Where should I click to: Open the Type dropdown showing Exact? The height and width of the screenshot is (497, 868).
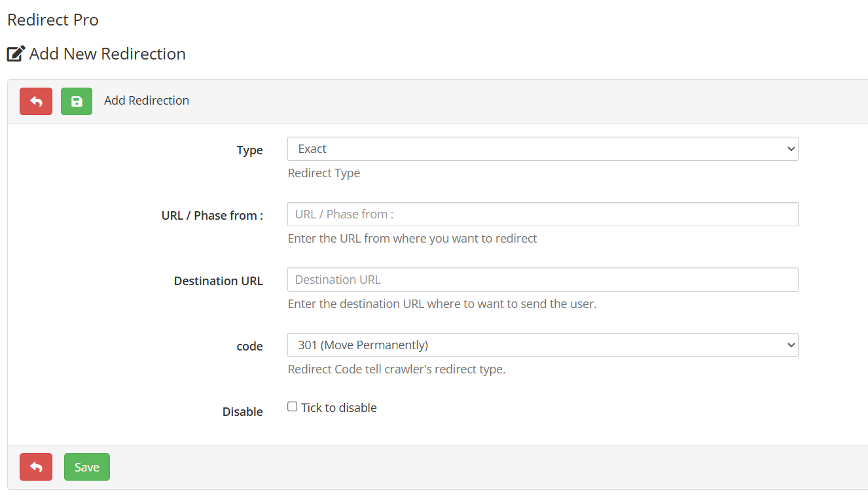543,149
